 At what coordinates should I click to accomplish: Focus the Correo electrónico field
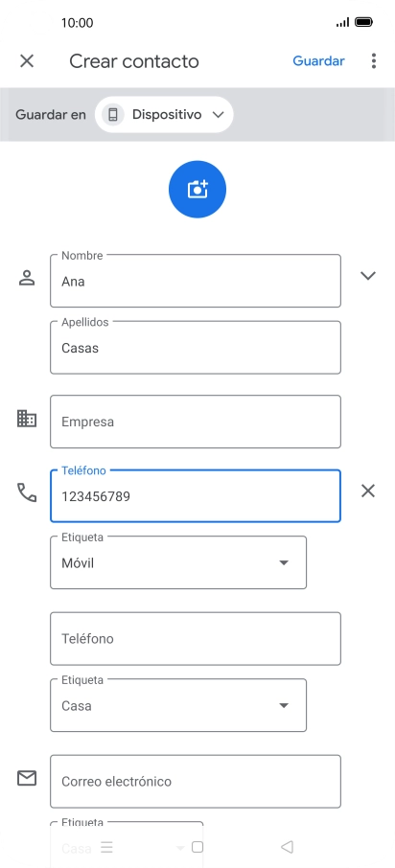pyautogui.click(x=196, y=781)
